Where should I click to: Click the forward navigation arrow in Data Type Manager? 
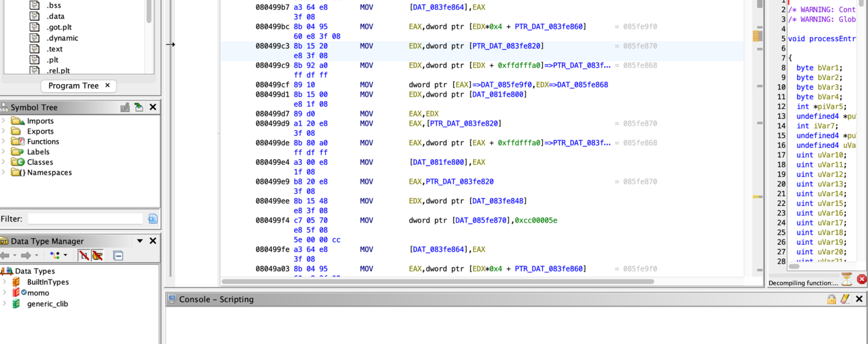point(25,255)
